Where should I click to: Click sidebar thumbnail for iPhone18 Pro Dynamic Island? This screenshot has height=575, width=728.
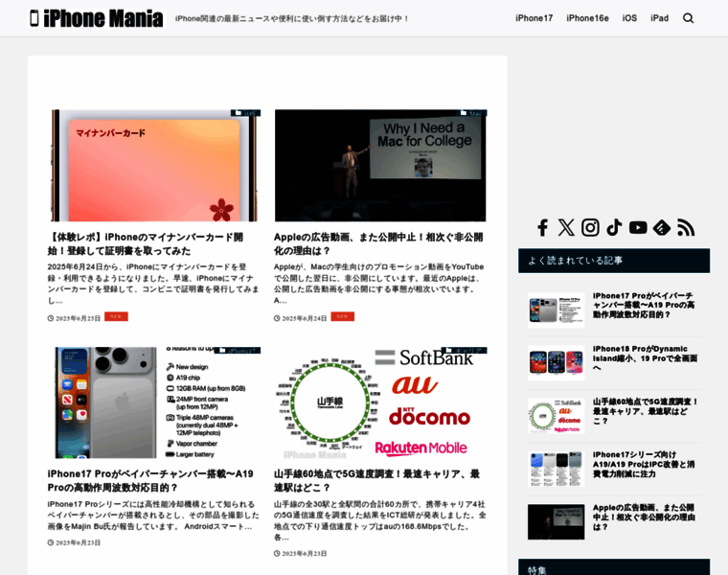[557, 363]
